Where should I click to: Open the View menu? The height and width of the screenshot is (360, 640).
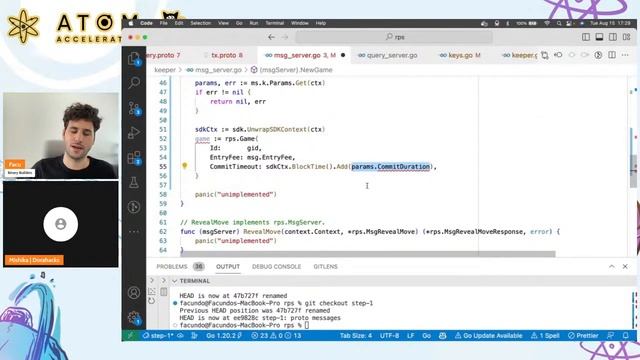coord(223,23)
